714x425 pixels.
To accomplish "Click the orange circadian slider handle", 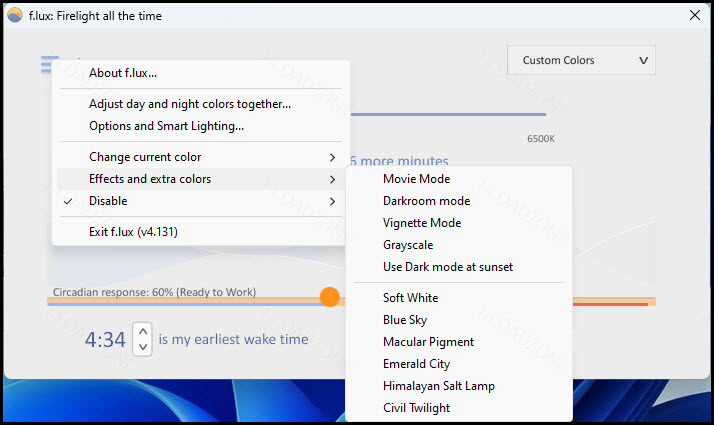I will 330,297.
